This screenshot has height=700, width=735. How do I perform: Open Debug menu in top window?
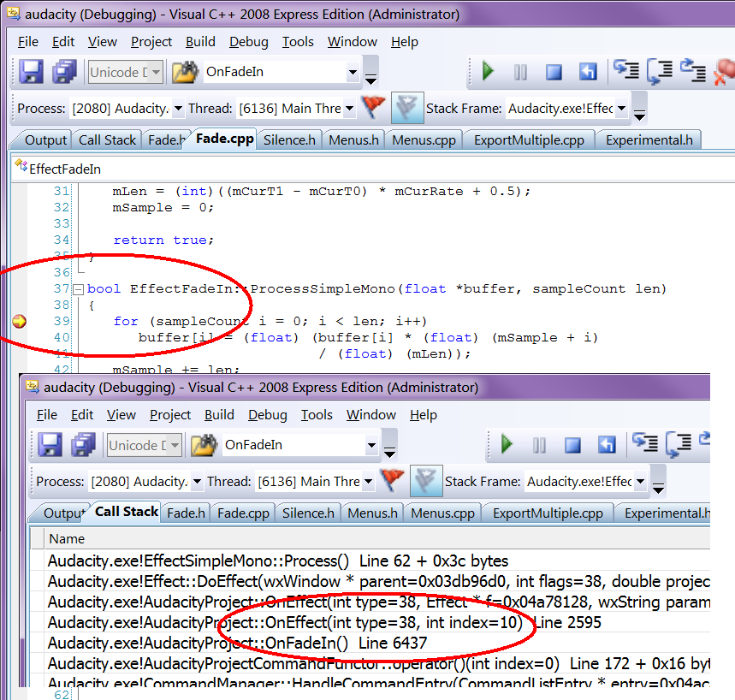click(248, 42)
